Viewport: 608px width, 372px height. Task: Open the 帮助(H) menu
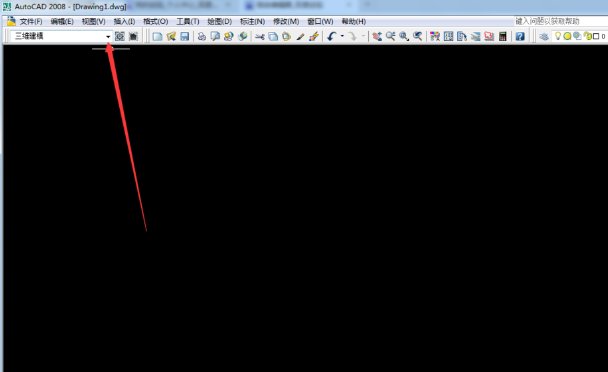point(354,21)
